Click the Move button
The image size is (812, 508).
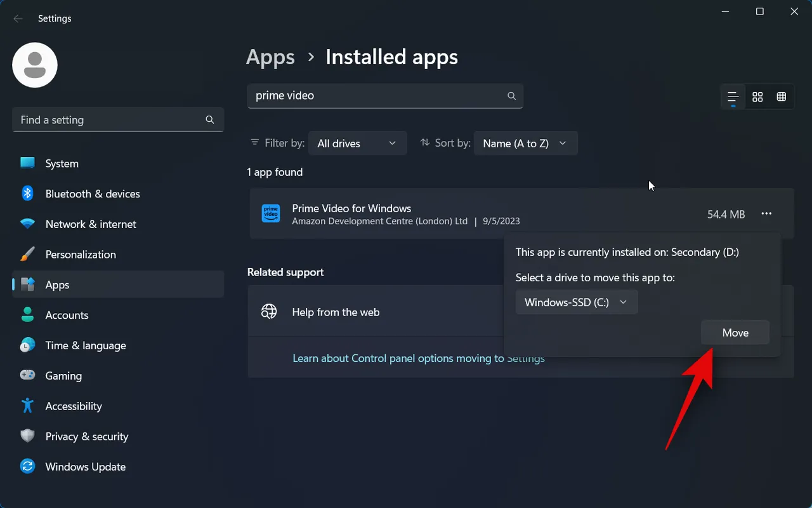(735, 333)
